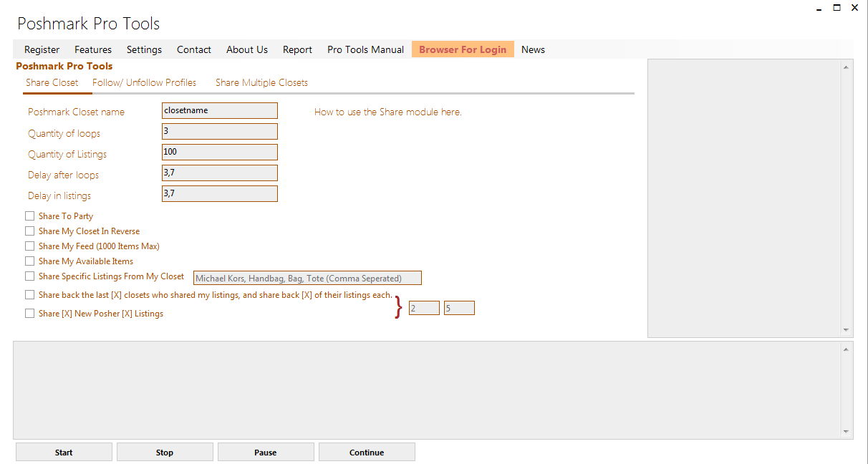868x464 pixels.
Task: Click the Poshmark Closet name field
Action: pyautogui.click(x=220, y=110)
